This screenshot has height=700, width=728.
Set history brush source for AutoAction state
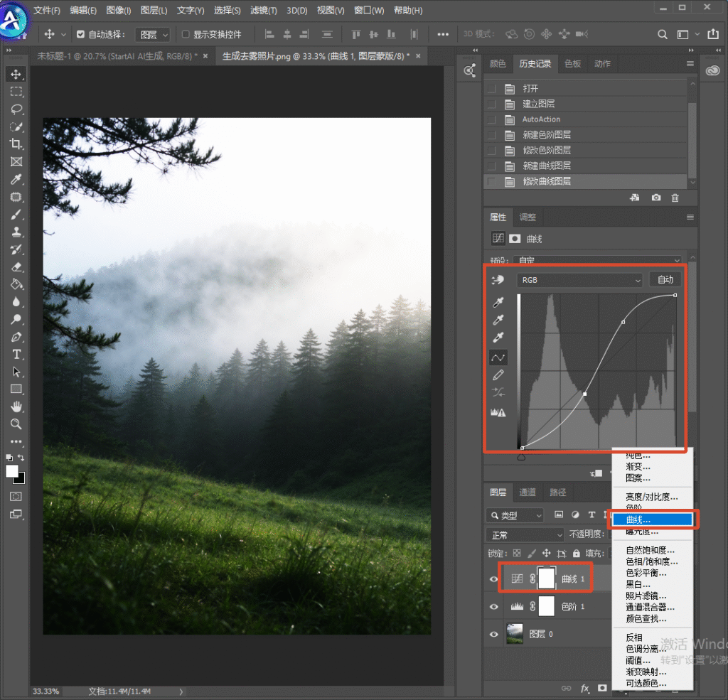point(491,119)
